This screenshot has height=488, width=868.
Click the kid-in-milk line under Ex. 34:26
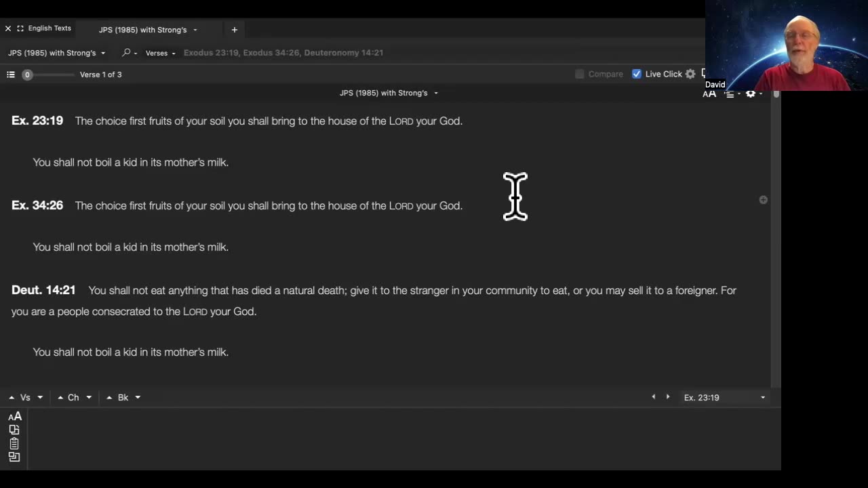click(131, 247)
